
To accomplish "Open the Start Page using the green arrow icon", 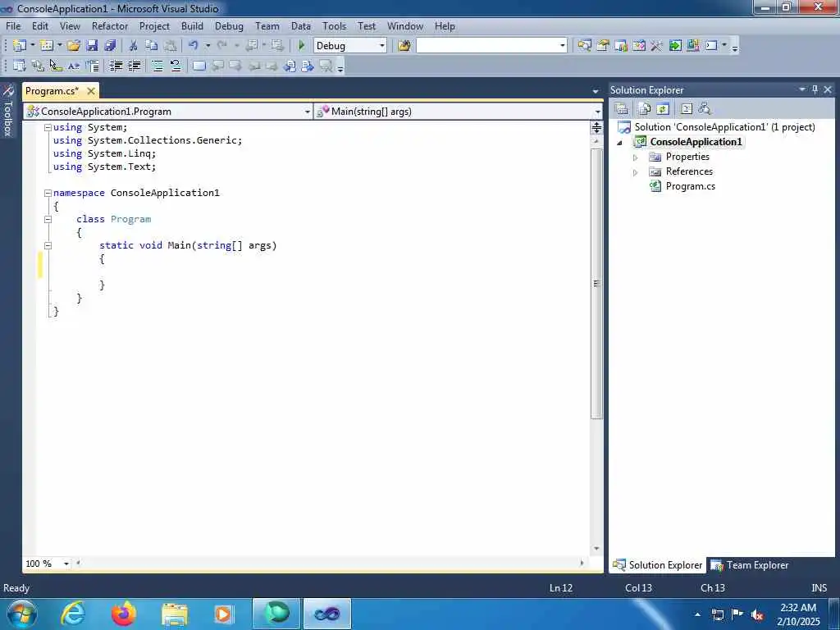I will 675,46.
